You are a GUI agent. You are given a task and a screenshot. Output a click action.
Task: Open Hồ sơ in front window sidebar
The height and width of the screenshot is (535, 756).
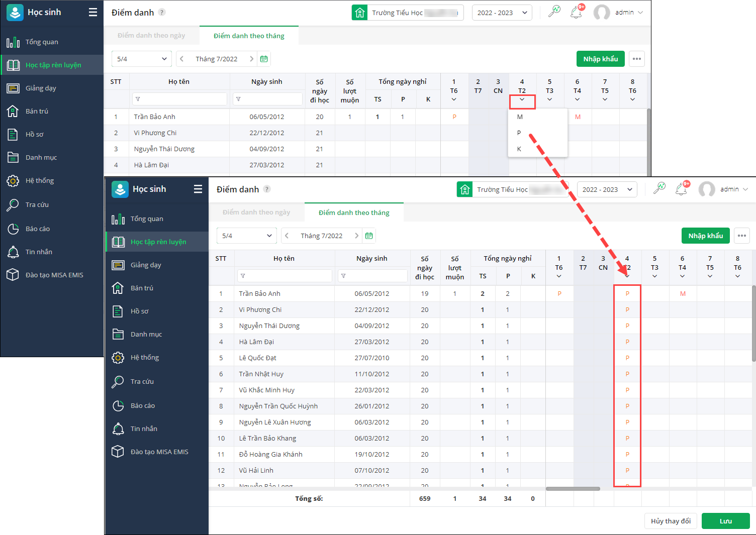(x=157, y=311)
